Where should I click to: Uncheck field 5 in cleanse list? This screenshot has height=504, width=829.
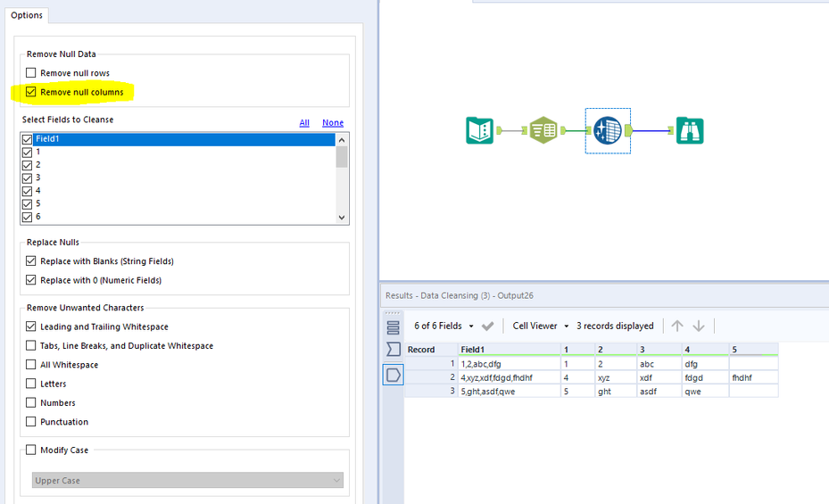click(28, 204)
